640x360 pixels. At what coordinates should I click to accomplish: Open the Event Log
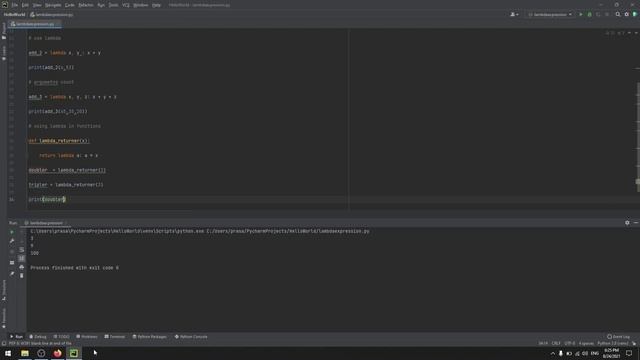pyautogui.click(x=618, y=337)
